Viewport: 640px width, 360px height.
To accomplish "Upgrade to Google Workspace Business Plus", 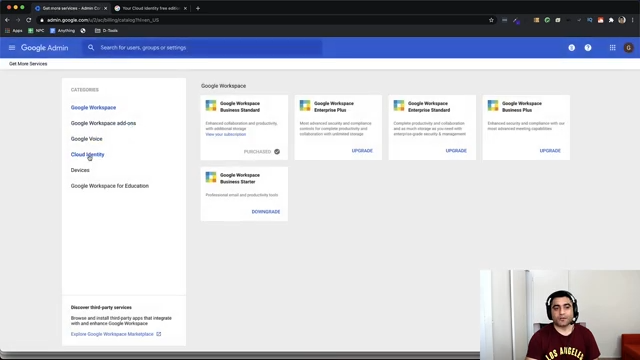I will [550, 151].
